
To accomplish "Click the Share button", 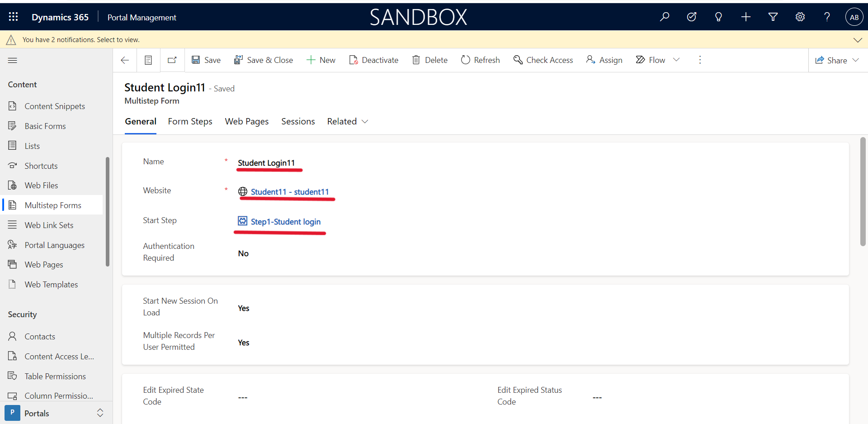I will pos(831,61).
